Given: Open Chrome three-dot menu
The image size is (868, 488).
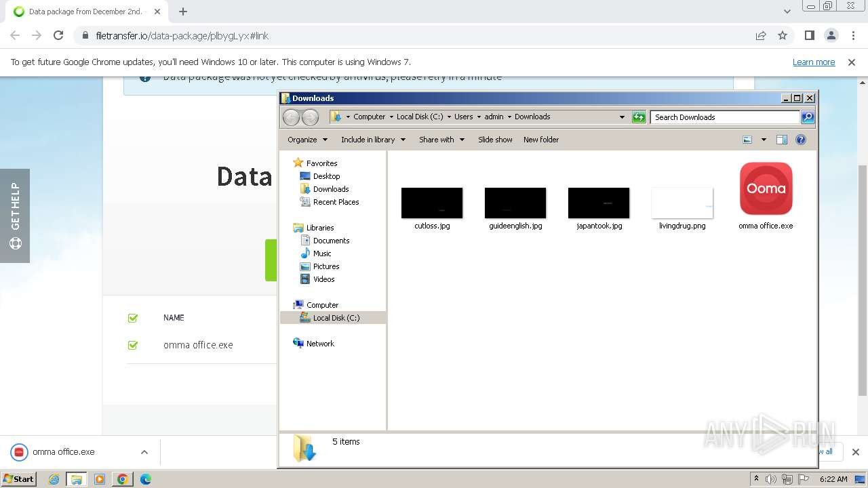Looking at the screenshot, I should click(852, 35).
